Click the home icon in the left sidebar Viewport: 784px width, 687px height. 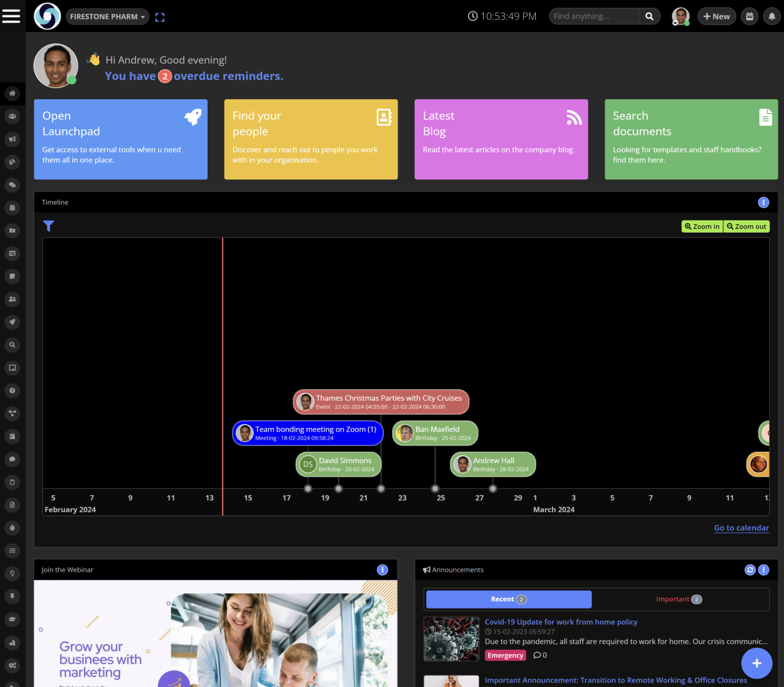(12, 93)
